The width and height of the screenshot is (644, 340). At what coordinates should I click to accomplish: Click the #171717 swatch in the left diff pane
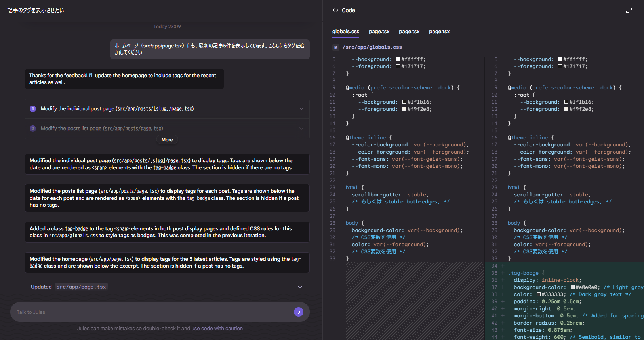tap(398, 66)
